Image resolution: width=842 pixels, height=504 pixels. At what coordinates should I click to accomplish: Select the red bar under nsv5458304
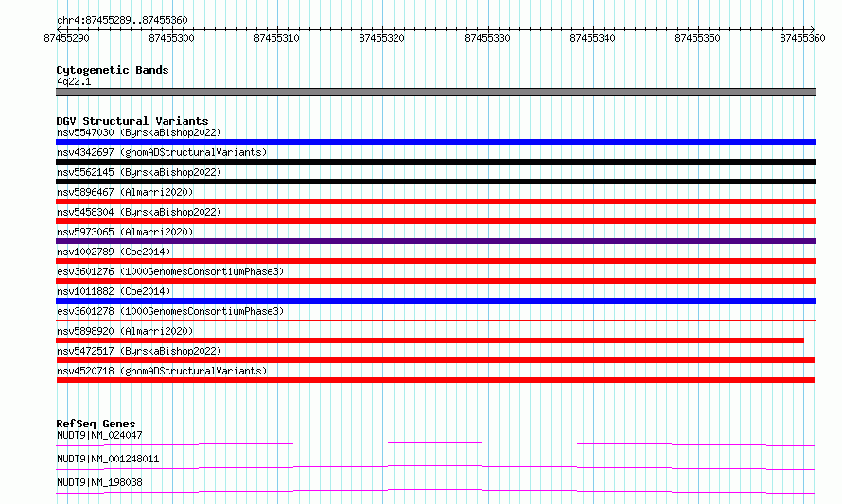click(435, 221)
